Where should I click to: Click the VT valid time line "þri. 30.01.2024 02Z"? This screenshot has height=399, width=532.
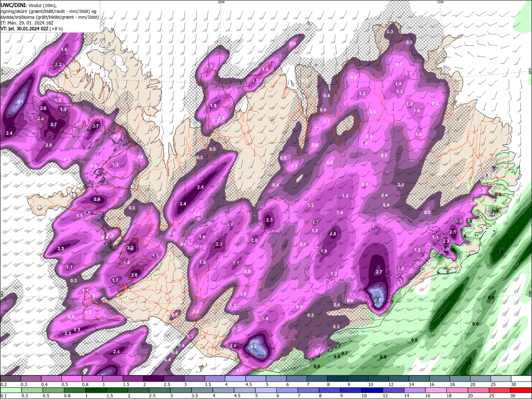32,29
